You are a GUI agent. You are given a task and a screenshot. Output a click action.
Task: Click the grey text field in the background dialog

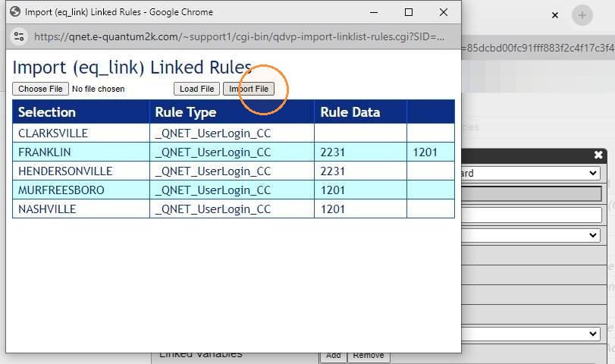click(x=532, y=194)
